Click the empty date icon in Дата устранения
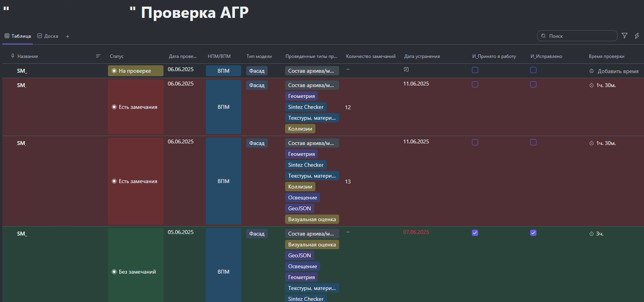644x302 pixels. point(406,69)
